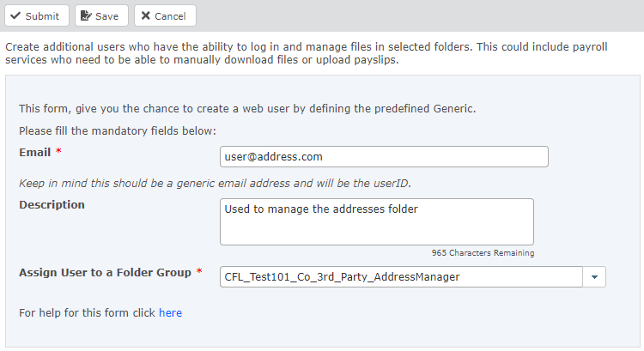Cancel the user creation form

[165, 16]
